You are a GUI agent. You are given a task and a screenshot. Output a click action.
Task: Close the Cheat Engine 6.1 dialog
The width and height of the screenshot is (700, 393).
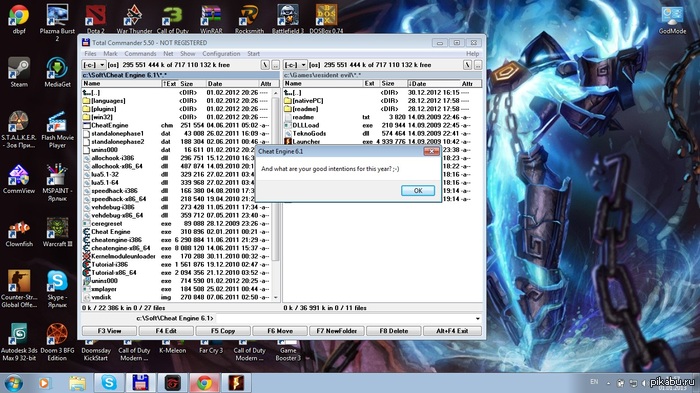(x=431, y=151)
